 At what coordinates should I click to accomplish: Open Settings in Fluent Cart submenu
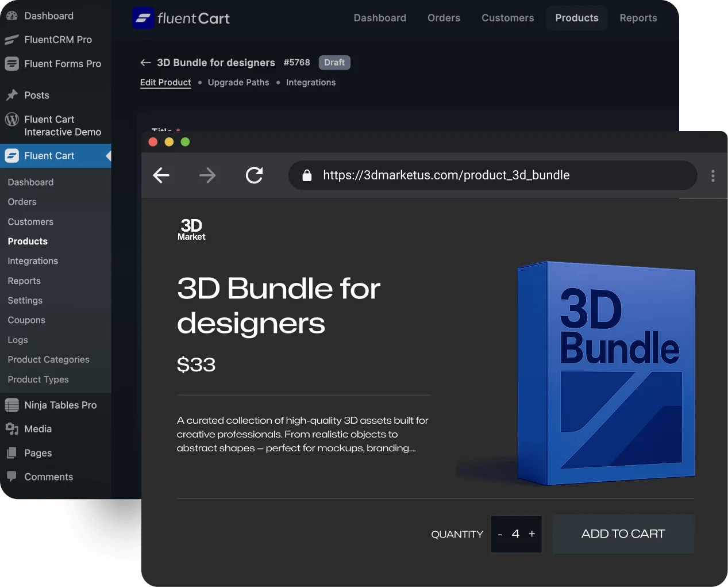pos(25,301)
